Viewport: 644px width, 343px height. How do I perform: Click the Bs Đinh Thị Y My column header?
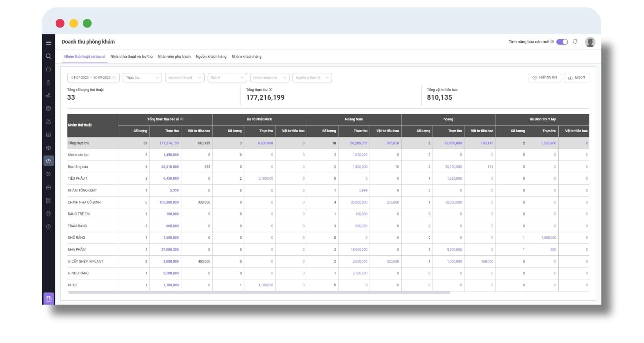(x=543, y=119)
